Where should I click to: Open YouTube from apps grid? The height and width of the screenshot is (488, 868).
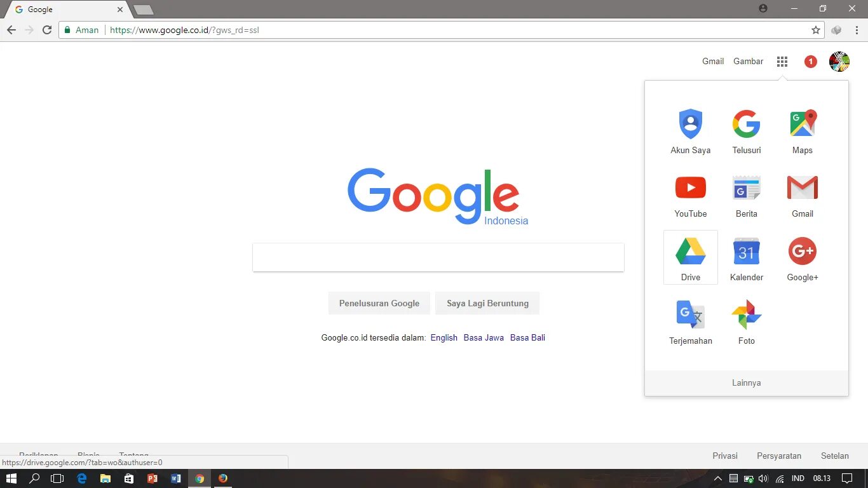[691, 187]
